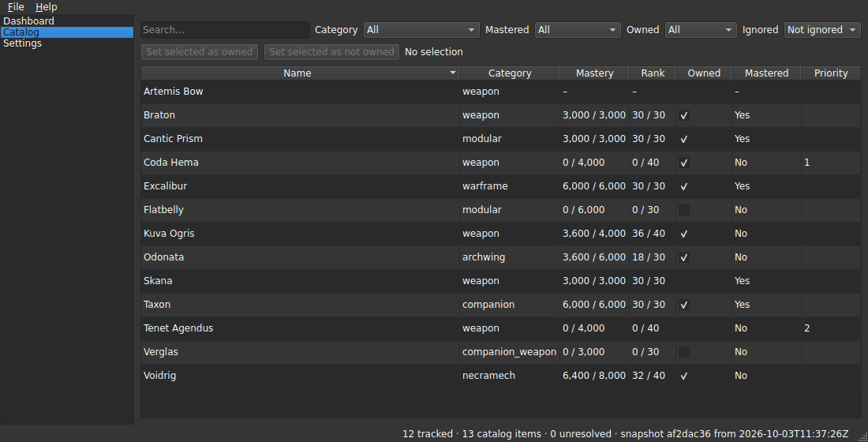Open the Help menu
Screen dimensions: 868x442
coord(46,6)
